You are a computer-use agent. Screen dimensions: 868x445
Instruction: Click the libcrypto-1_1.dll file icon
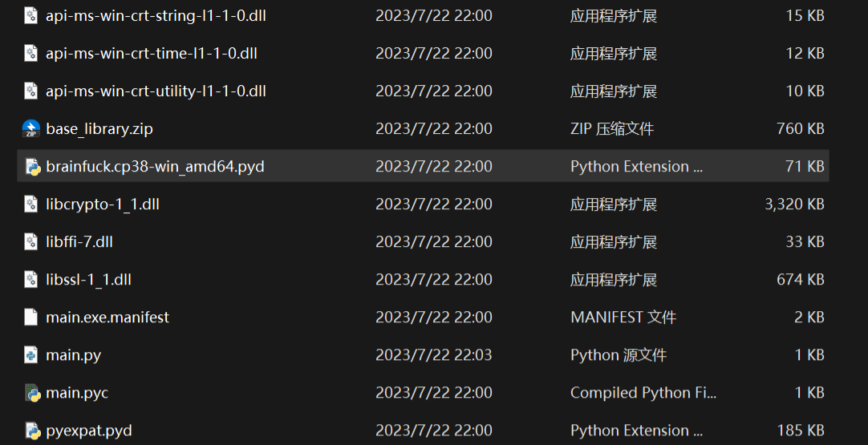pyautogui.click(x=31, y=204)
